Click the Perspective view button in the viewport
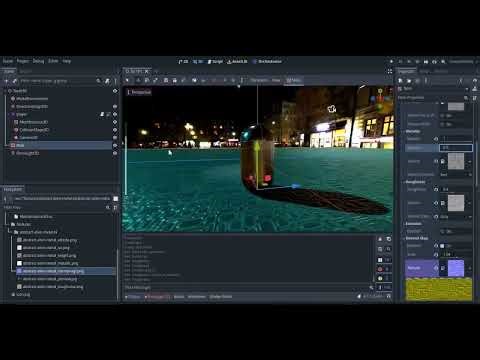Image resolution: width=480 pixels, height=360 pixels. [x=139, y=92]
